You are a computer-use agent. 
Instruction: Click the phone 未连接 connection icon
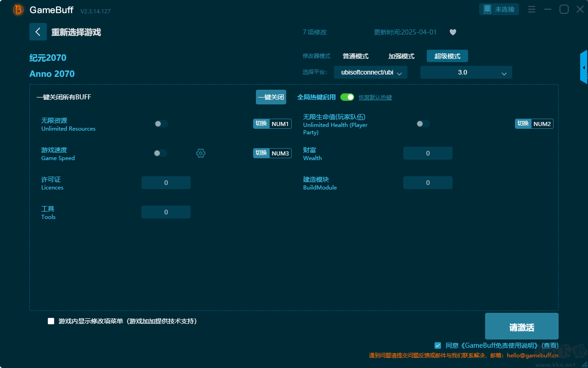[499, 9]
